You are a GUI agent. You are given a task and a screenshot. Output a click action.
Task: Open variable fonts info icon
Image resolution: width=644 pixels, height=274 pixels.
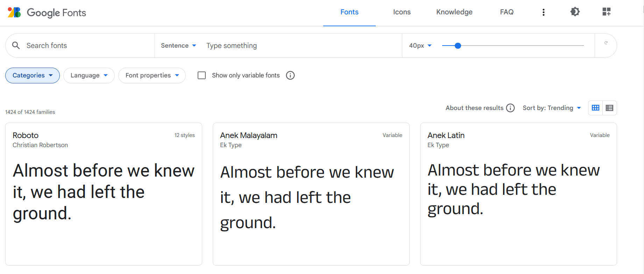tap(290, 75)
